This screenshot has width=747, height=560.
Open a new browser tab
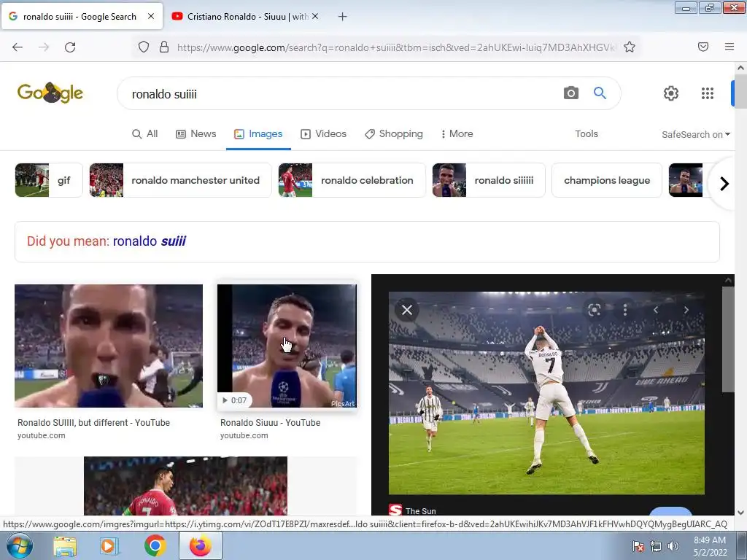tap(343, 17)
